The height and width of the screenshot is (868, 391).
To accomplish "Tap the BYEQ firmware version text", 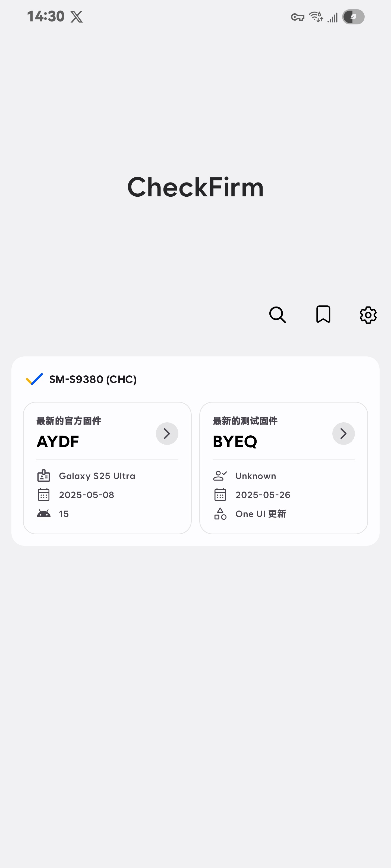I will [x=235, y=441].
